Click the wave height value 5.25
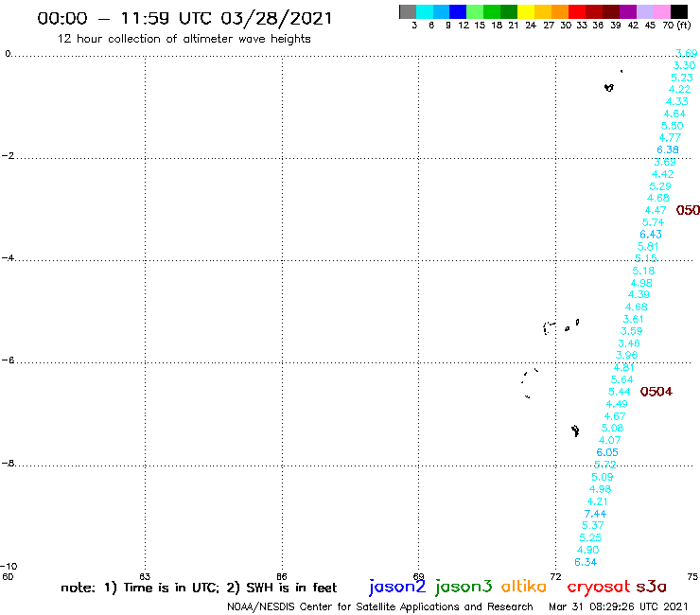This screenshot has width=700, height=615. (590, 537)
